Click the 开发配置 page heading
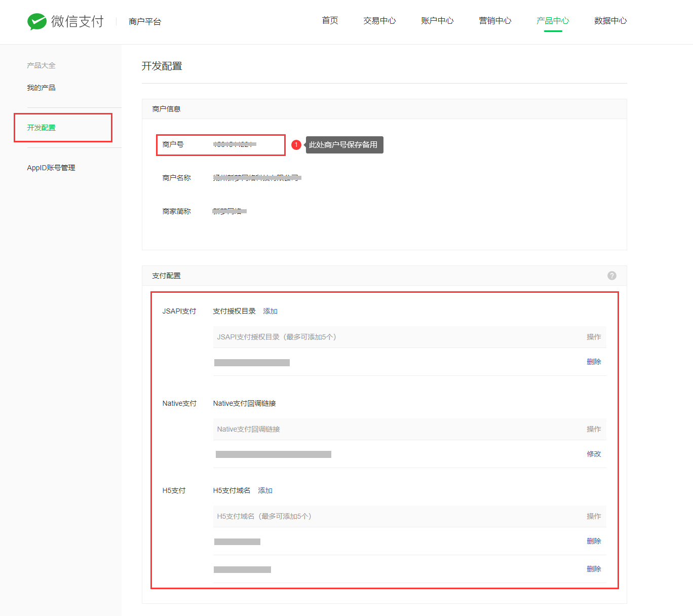The width and height of the screenshot is (693, 616). pyautogui.click(x=162, y=66)
